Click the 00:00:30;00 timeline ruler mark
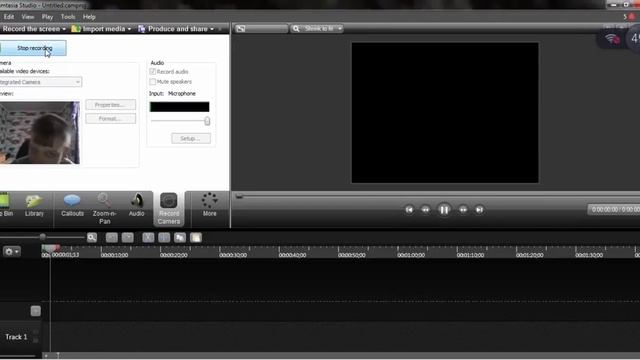The image size is (640, 360). 233,255
